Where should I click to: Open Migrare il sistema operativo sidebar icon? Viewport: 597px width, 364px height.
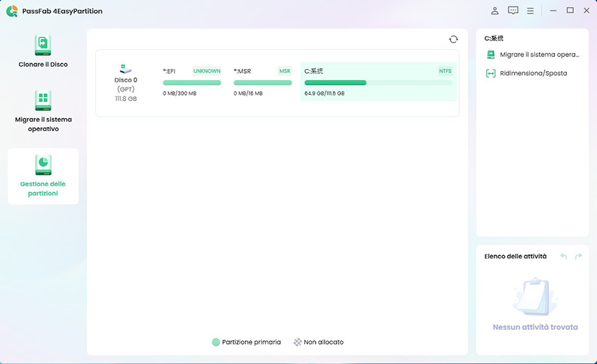pyautogui.click(x=43, y=100)
